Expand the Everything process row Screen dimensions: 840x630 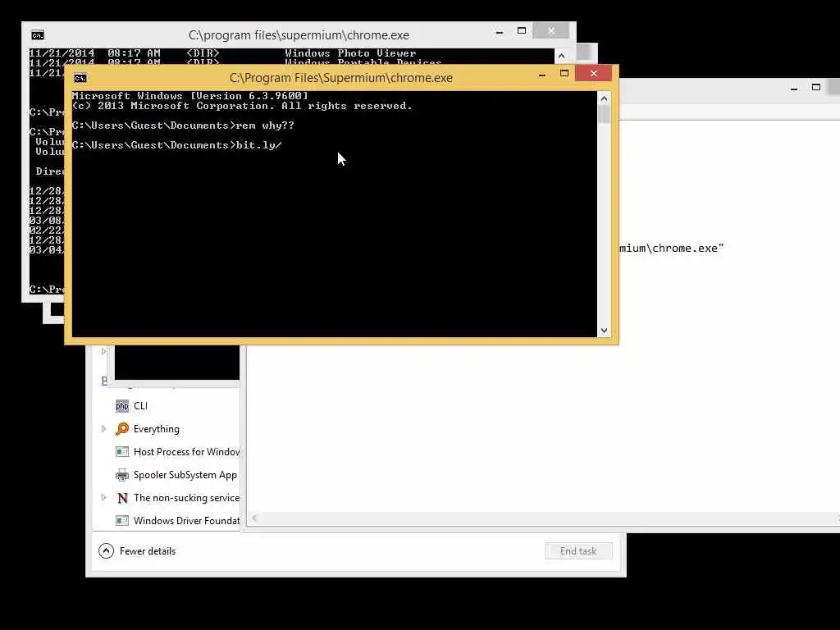(x=104, y=428)
